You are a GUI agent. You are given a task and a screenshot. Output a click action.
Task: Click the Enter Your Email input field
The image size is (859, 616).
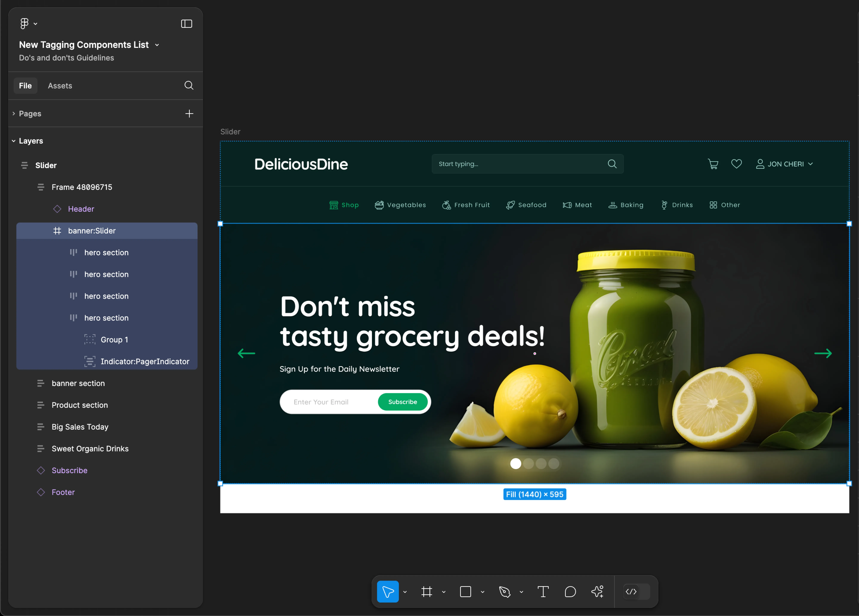(329, 401)
